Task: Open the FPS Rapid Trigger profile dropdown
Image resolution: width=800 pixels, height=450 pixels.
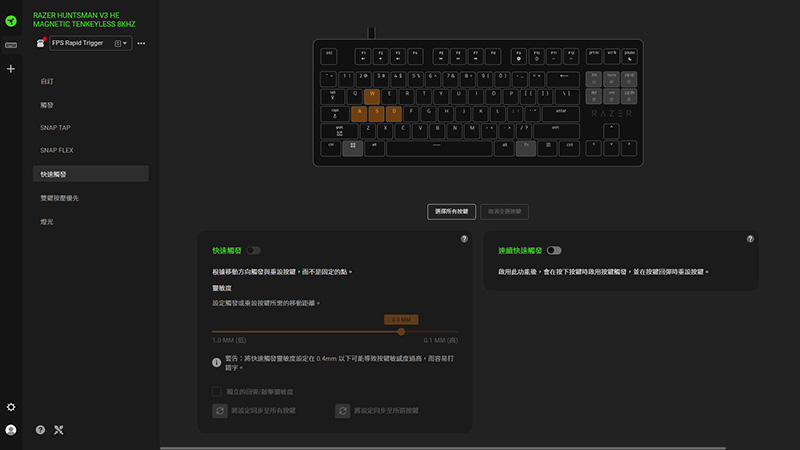Action: [90, 43]
